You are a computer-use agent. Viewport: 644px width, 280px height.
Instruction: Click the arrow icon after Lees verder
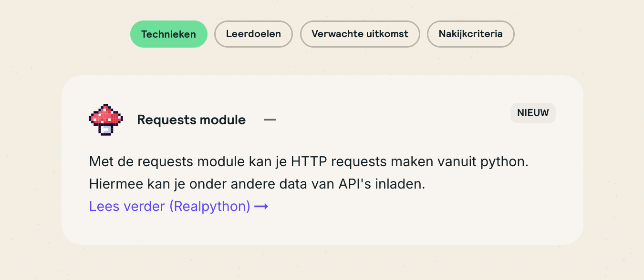point(261,206)
